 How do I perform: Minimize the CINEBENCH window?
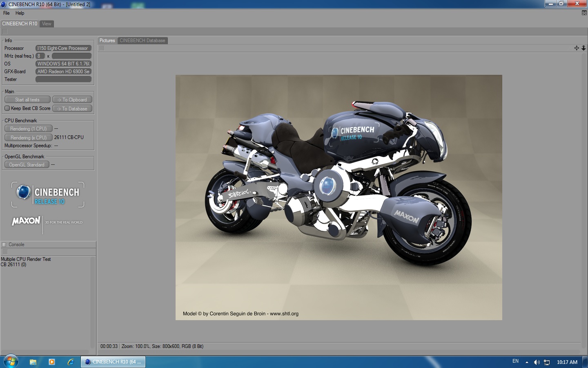point(550,4)
